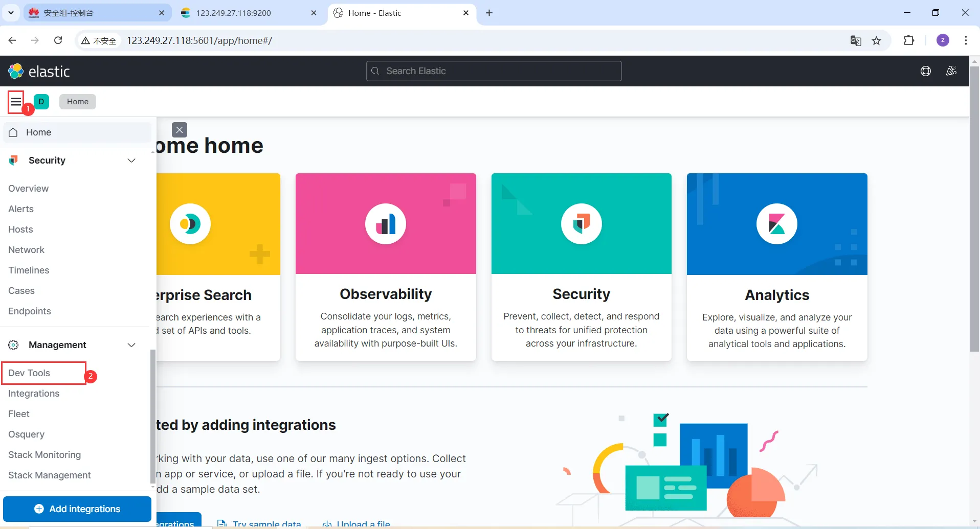Open the Enterprise Search card title
Viewport: 980px width, 529px height.
tap(204, 295)
